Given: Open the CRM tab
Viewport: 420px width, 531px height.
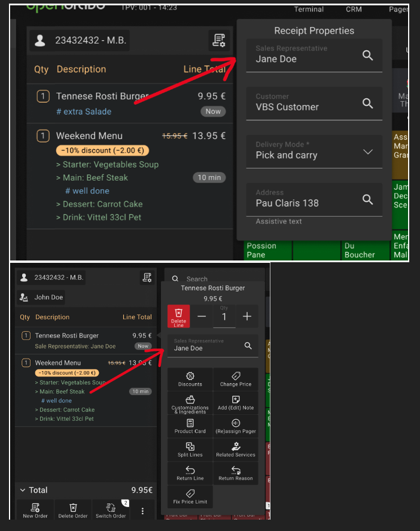Looking at the screenshot, I should [x=354, y=10].
